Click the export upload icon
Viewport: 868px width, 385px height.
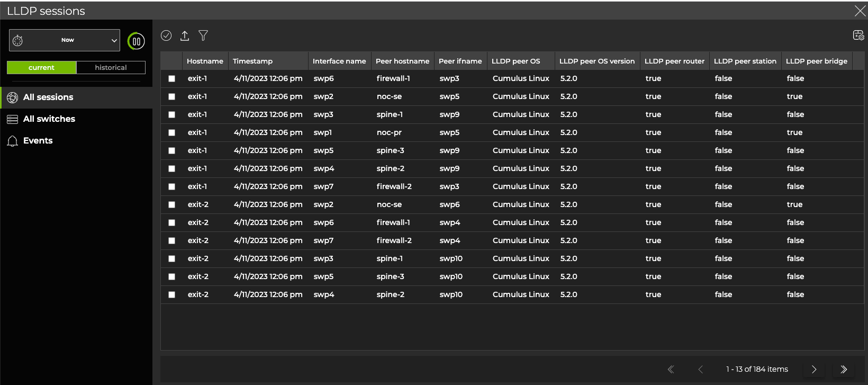point(185,35)
